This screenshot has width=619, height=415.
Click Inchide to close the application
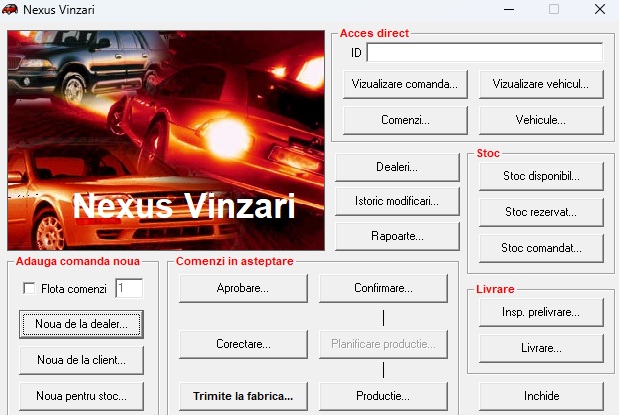coord(541,396)
